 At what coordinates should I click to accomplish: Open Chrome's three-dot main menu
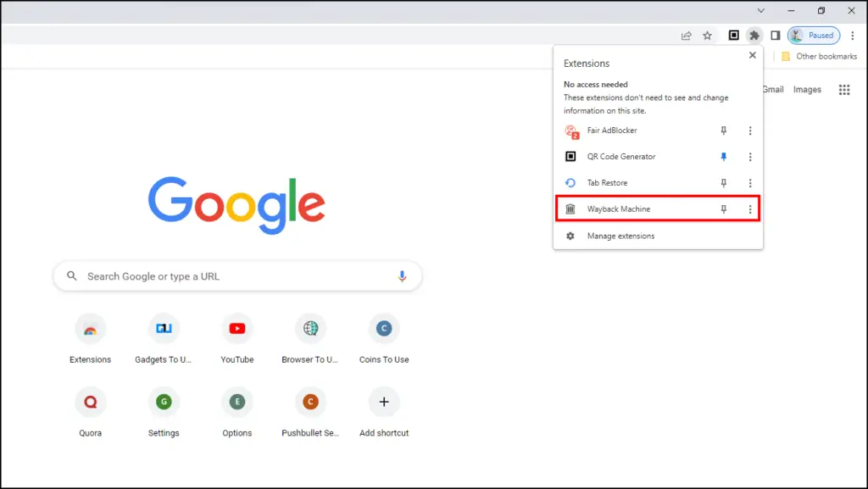point(853,36)
